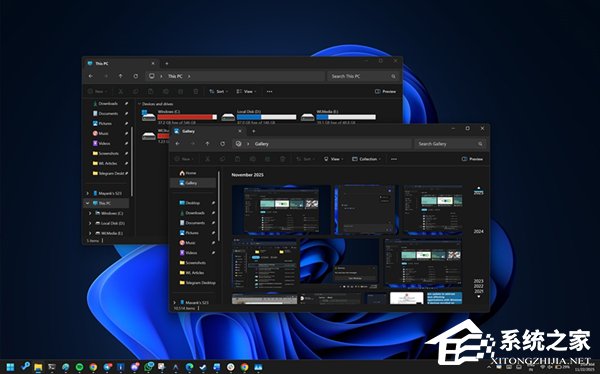Image resolution: width=600 pixels, height=374 pixels.
Task: Select Home in the Gallery window sidebar
Action: 188,173
